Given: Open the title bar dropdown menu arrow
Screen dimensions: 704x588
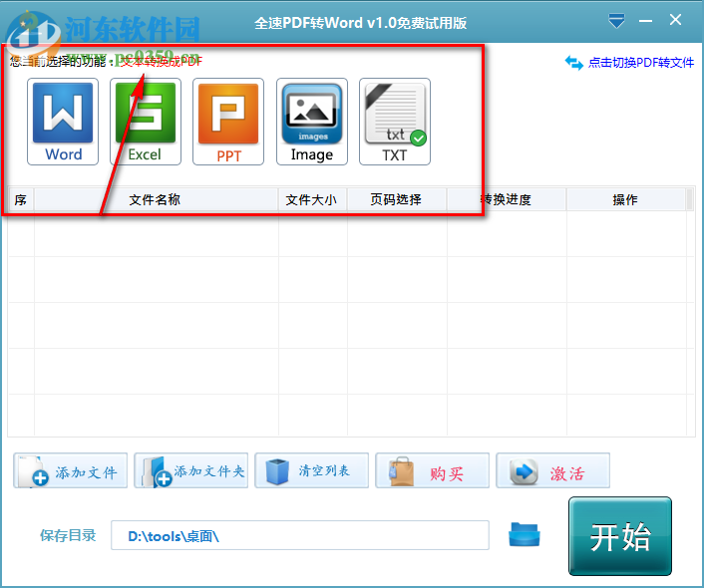Looking at the screenshot, I should tap(616, 21).
